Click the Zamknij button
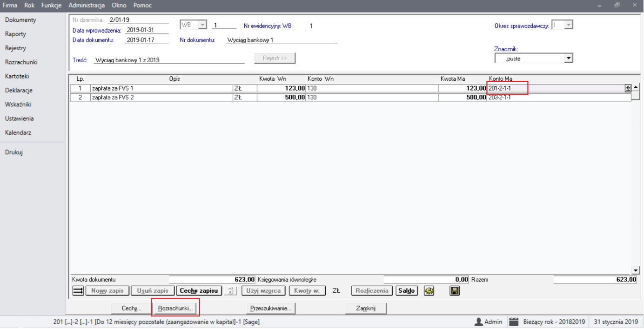The height and width of the screenshot is (329, 644). pyautogui.click(x=366, y=308)
